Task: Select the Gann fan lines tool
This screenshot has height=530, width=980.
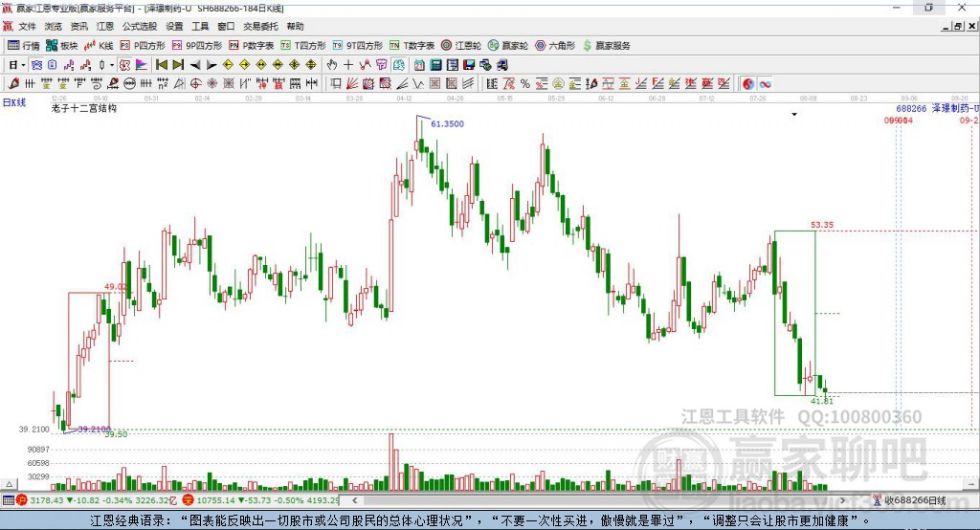Action: [x=352, y=84]
